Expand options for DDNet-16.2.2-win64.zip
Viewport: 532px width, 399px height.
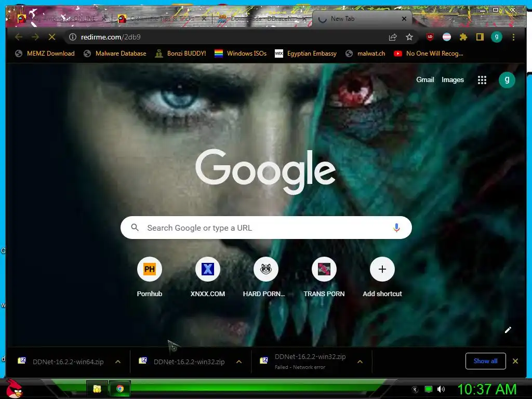118,362
